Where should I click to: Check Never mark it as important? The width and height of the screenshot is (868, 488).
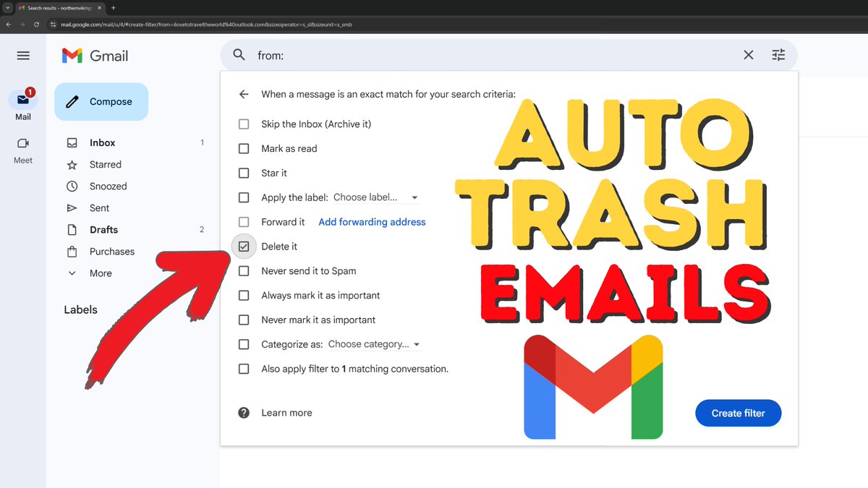(x=244, y=320)
